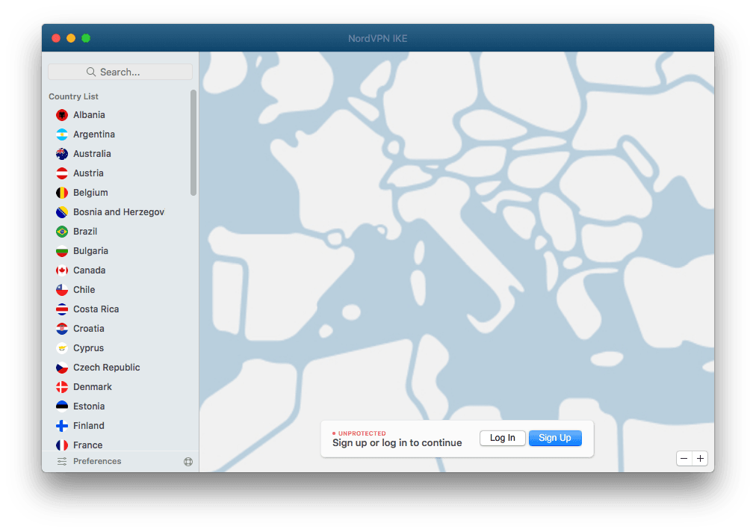Click the Argentina flag icon

click(x=62, y=134)
